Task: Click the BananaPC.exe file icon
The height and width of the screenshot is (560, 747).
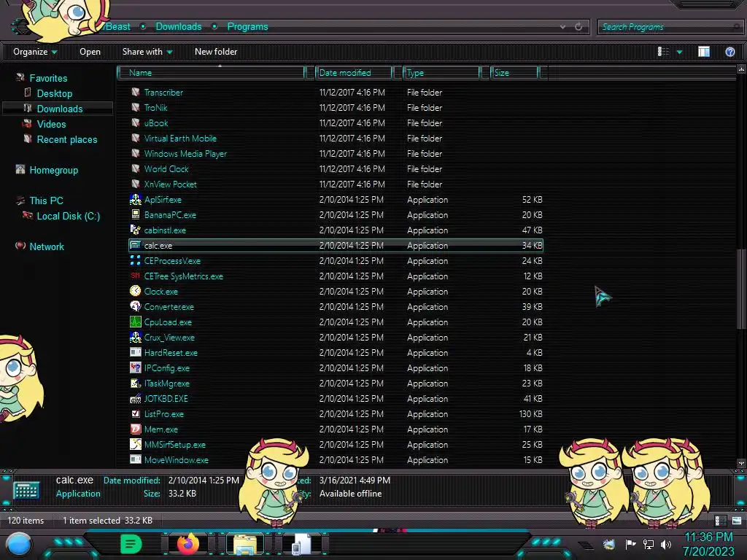Action: pyautogui.click(x=135, y=215)
